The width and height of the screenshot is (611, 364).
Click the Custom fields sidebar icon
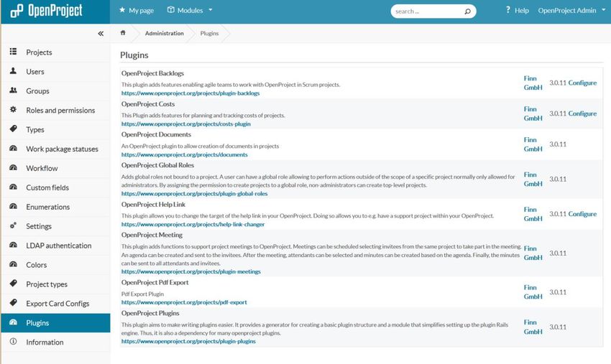(x=13, y=187)
